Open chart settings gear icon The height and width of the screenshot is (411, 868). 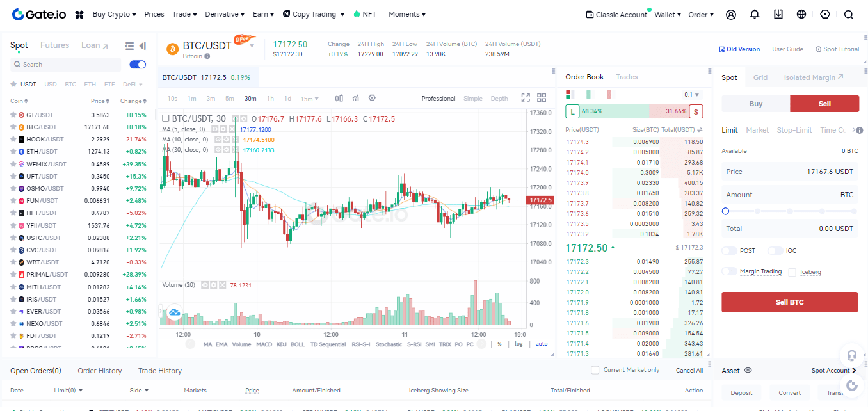(x=372, y=98)
